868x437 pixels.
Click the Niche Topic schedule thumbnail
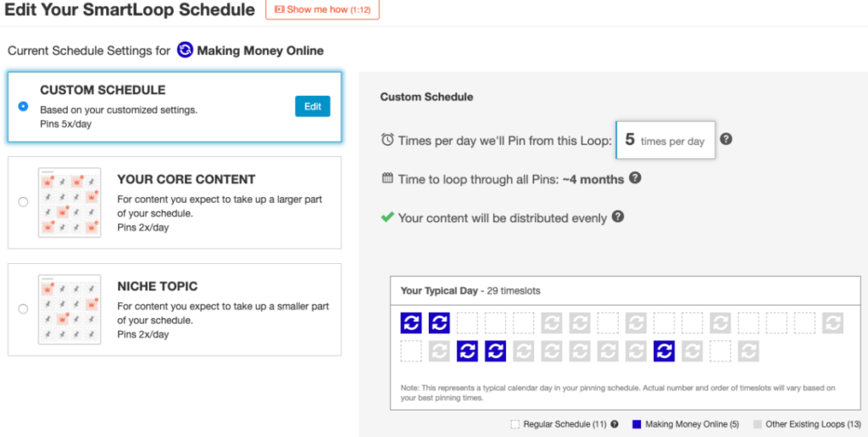70,310
